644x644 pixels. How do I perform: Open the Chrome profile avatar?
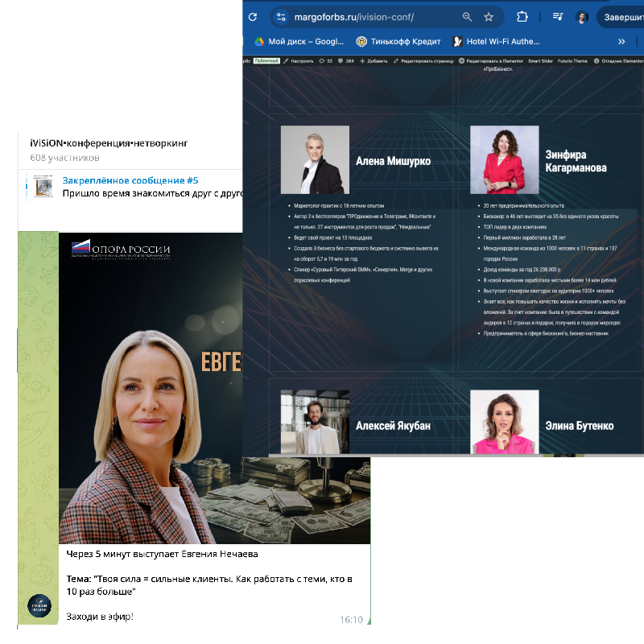coord(581,17)
